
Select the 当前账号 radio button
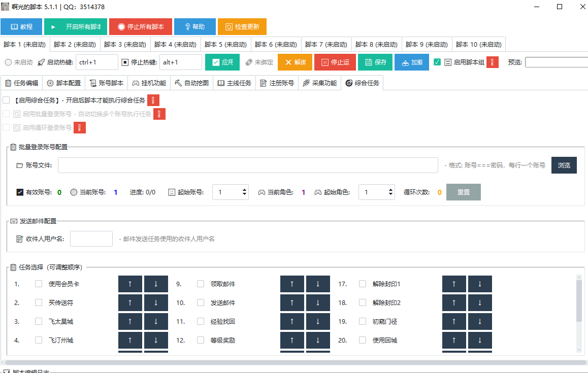(x=74, y=192)
